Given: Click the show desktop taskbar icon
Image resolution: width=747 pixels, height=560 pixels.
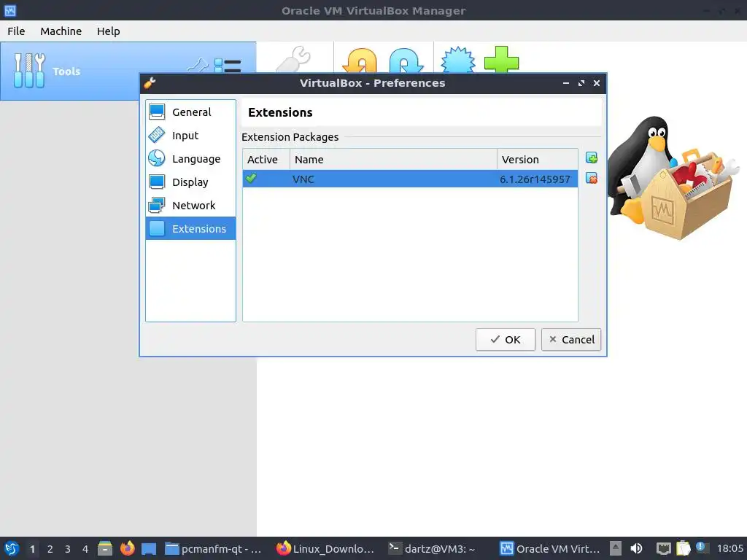Looking at the screenshot, I should click(x=149, y=548).
